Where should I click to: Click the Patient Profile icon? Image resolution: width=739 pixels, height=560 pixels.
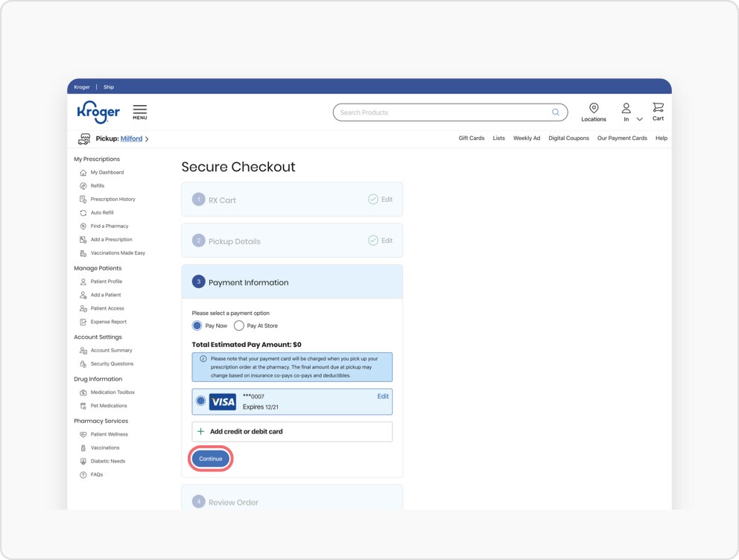pos(83,281)
